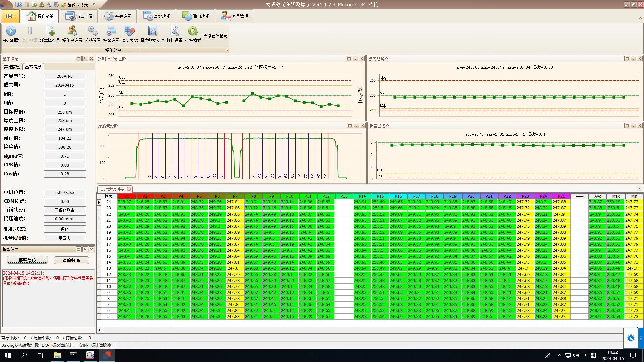Open 报警设置 alarm settings
The image size is (644, 362).
tap(111, 32)
